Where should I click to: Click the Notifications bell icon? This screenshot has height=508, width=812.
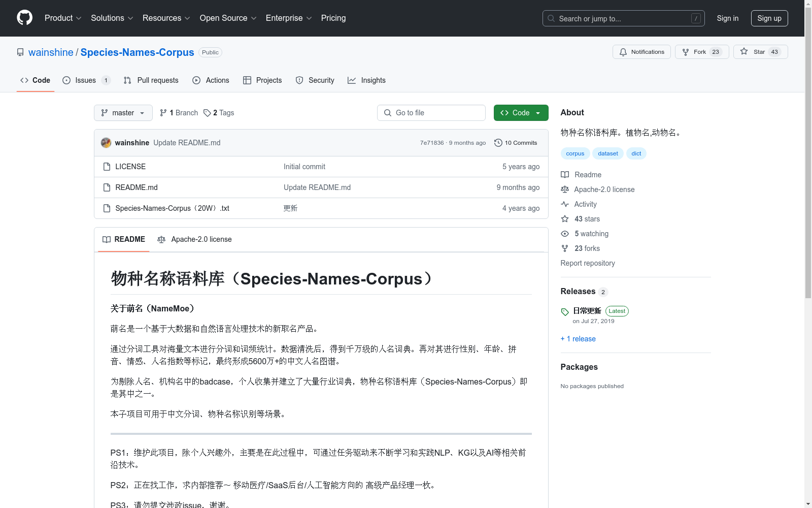623,52
